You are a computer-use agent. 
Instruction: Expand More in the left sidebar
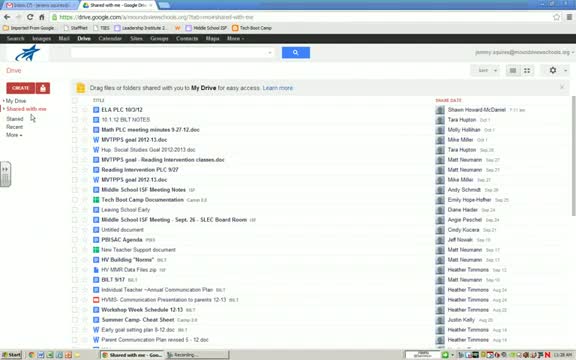pos(14,135)
